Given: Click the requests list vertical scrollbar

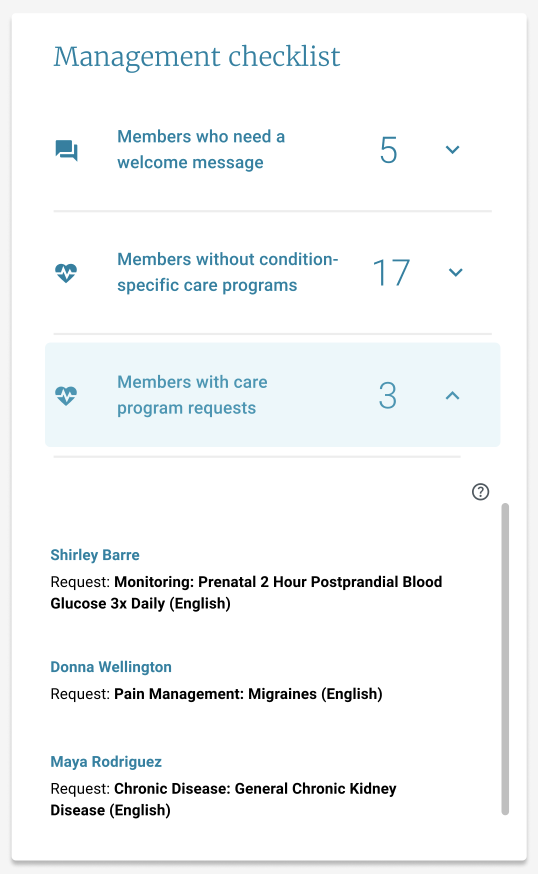Looking at the screenshot, I should pos(505,659).
